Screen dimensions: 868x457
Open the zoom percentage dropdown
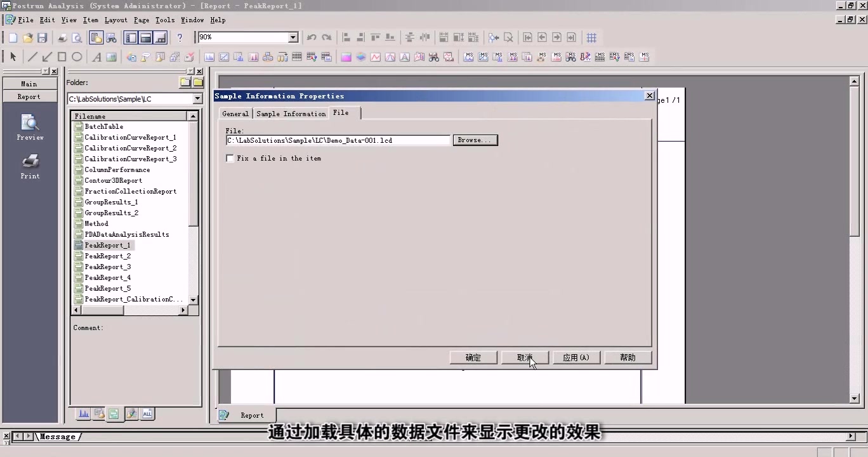[x=293, y=37]
